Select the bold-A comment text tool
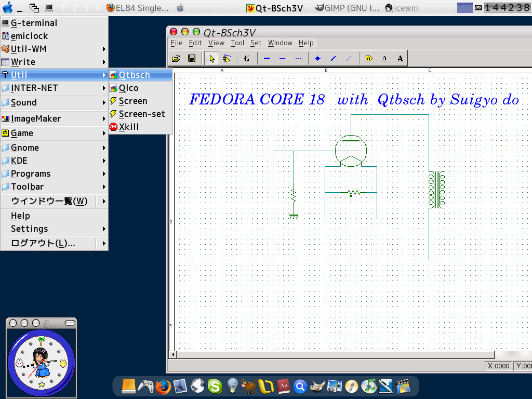The width and height of the screenshot is (532, 399). click(x=400, y=58)
